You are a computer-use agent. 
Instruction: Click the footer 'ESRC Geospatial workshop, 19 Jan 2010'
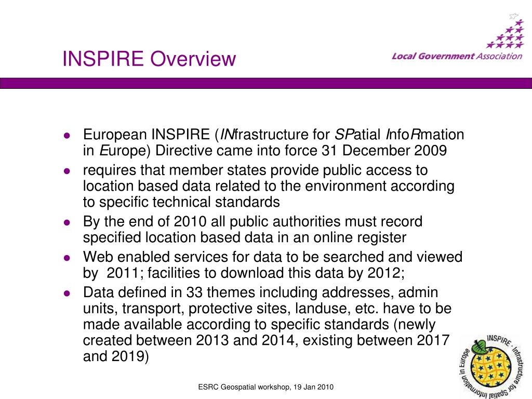pyautogui.click(x=265, y=387)
